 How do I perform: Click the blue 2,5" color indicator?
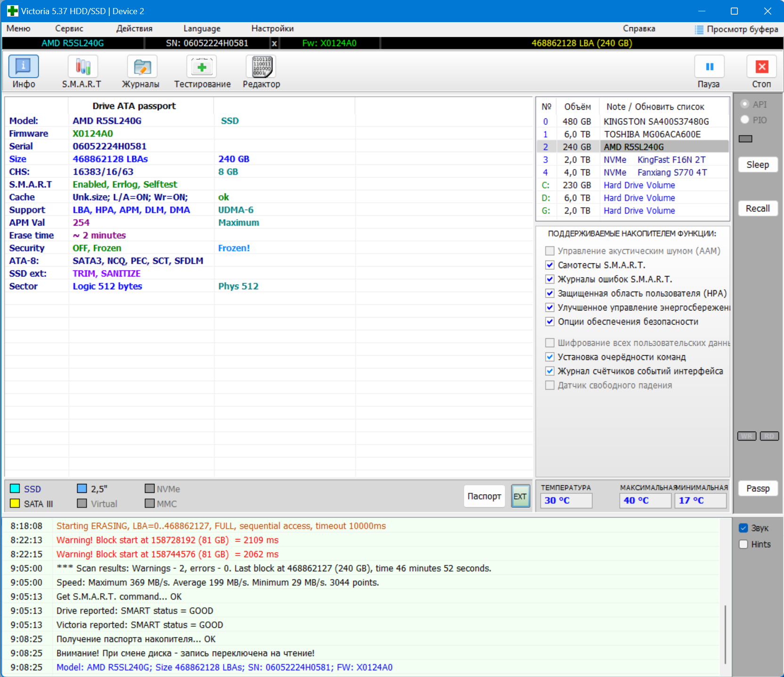(82, 488)
